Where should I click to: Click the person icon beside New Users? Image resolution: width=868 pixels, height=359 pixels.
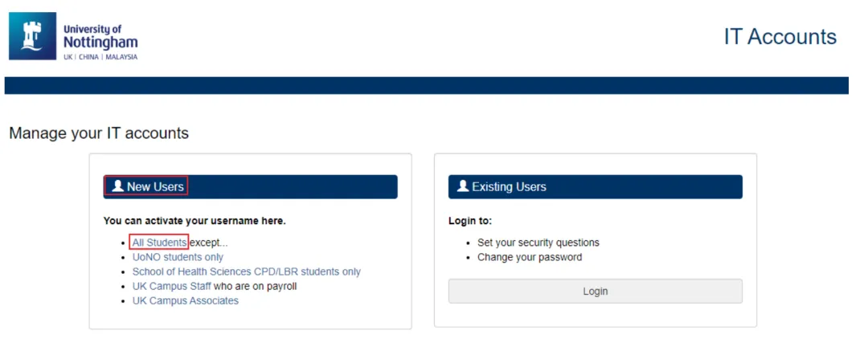point(117,186)
